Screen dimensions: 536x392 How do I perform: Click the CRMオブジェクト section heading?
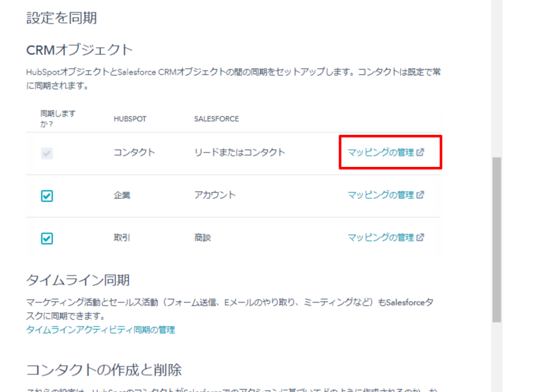(79, 50)
